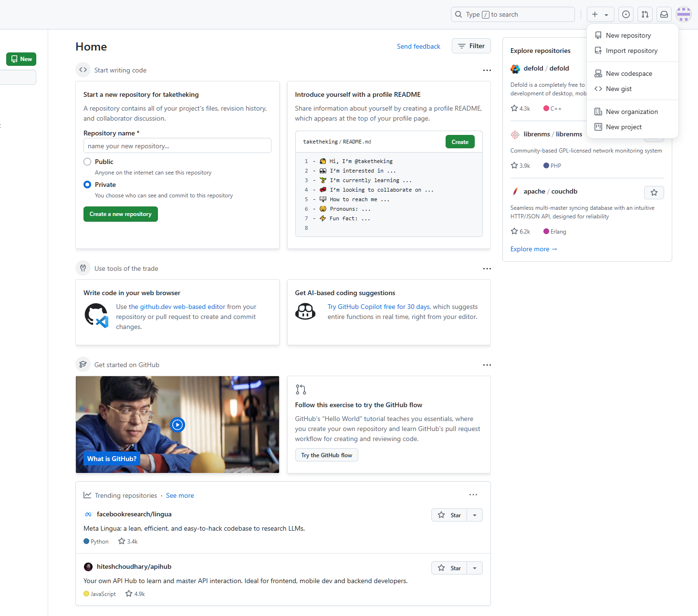
Task: Choose New codespace from the menu
Action: [633, 73]
